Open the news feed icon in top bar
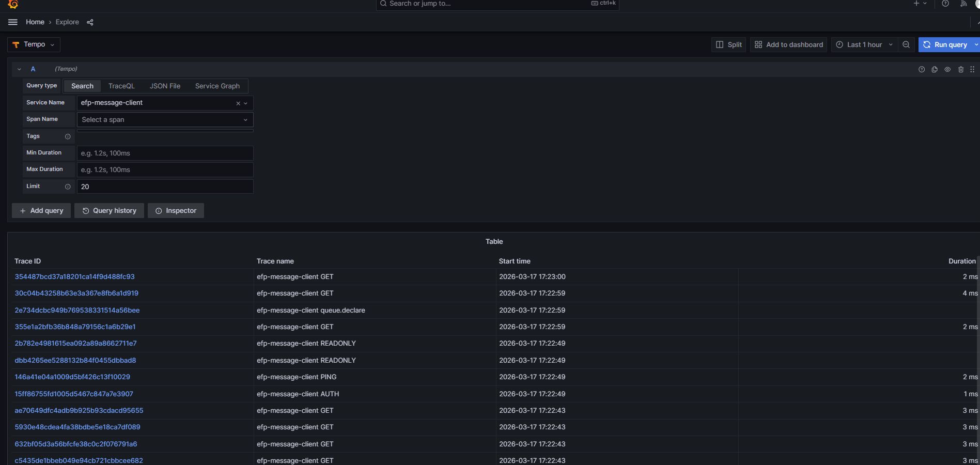This screenshot has width=980, height=465. [963, 4]
